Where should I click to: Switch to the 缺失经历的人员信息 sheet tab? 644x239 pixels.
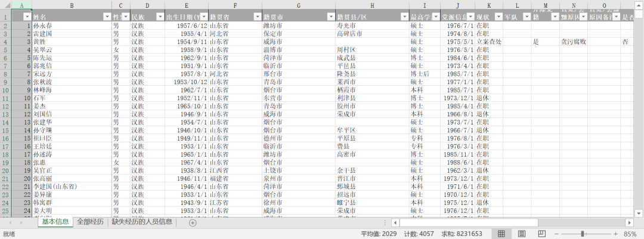[142, 222]
